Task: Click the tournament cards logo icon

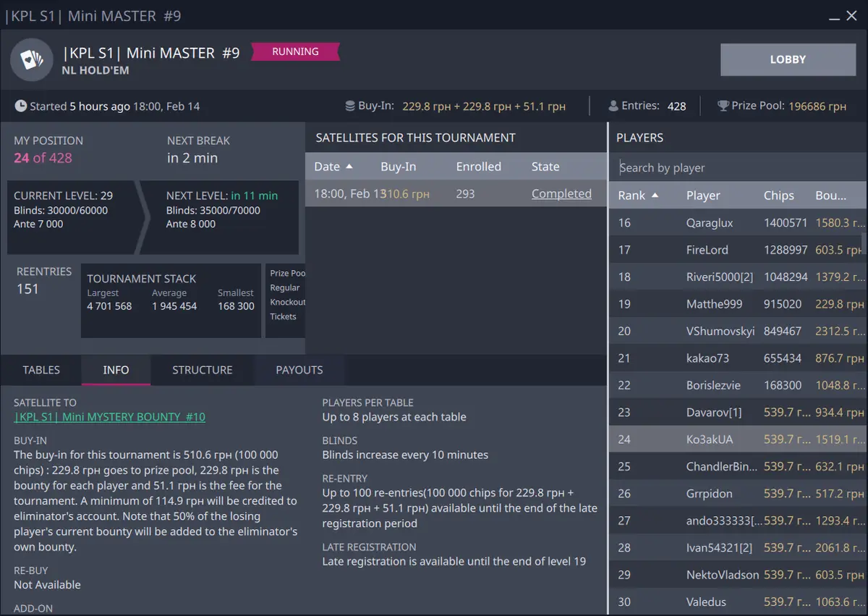Action: pyautogui.click(x=31, y=60)
